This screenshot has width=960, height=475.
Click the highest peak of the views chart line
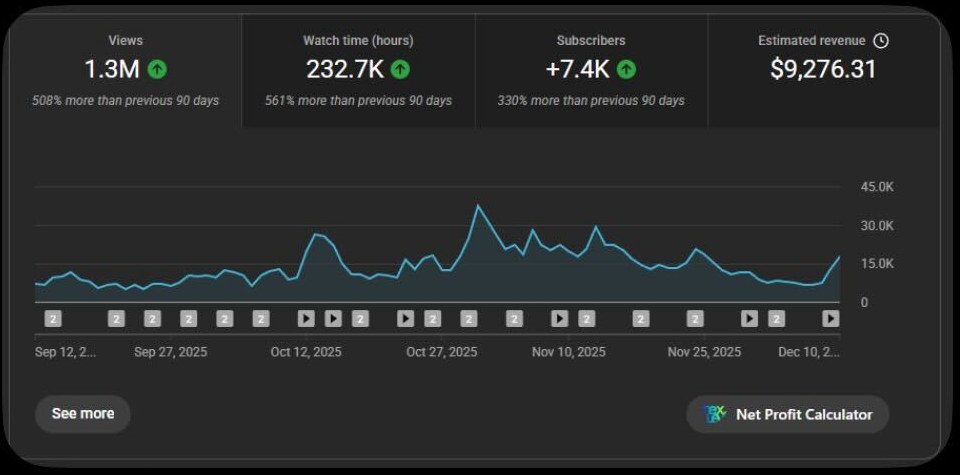478,206
